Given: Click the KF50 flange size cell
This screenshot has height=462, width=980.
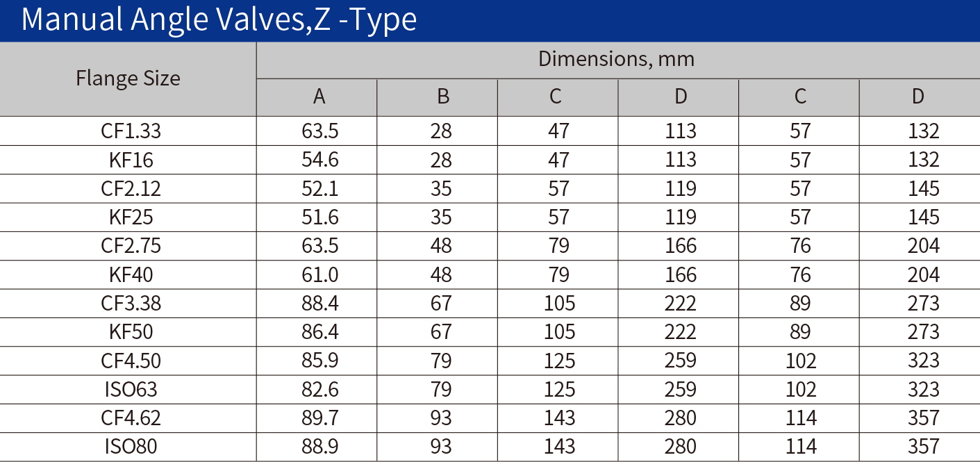Looking at the screenshot, I should pos(131,332).
